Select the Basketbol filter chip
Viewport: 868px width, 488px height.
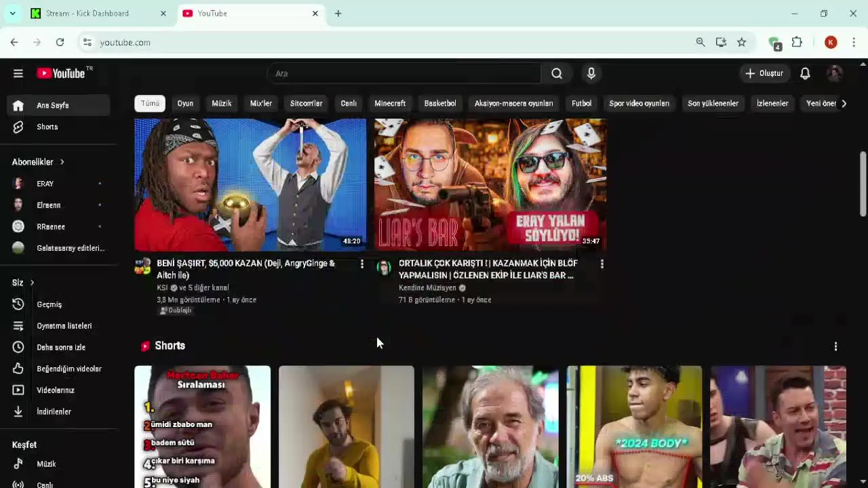click(440, 104)
